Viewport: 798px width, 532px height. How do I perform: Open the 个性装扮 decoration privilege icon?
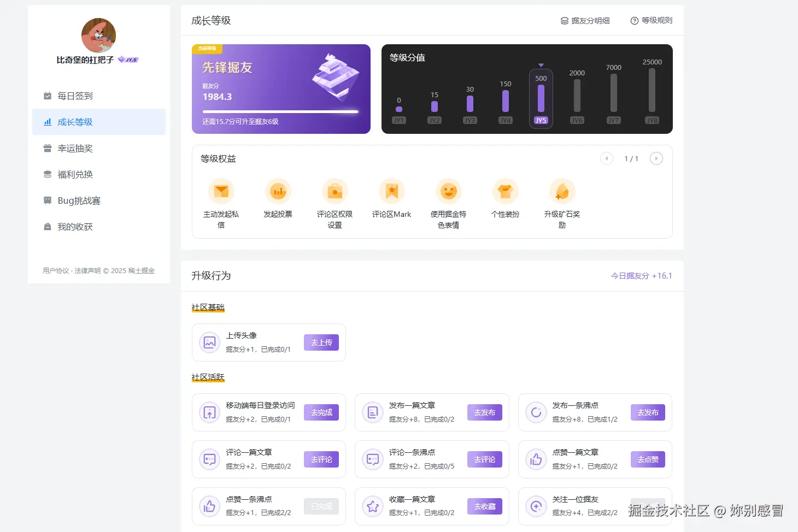click(x=505, y=191)
